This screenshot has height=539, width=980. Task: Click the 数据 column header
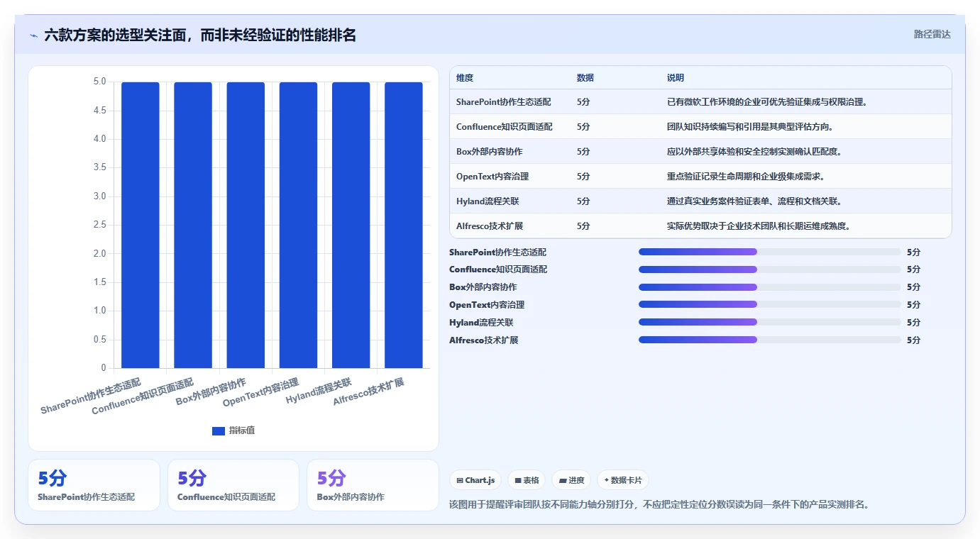point(585,78)
